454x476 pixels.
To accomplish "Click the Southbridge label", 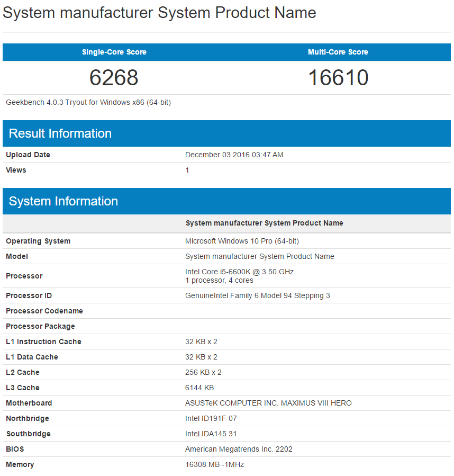I will point(29,434).
